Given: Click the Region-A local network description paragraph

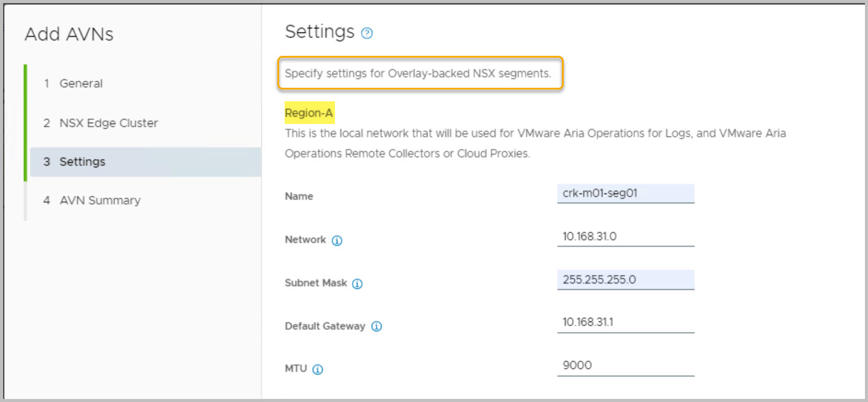Looking at the screenshot, I should click(x=534, y=143).
